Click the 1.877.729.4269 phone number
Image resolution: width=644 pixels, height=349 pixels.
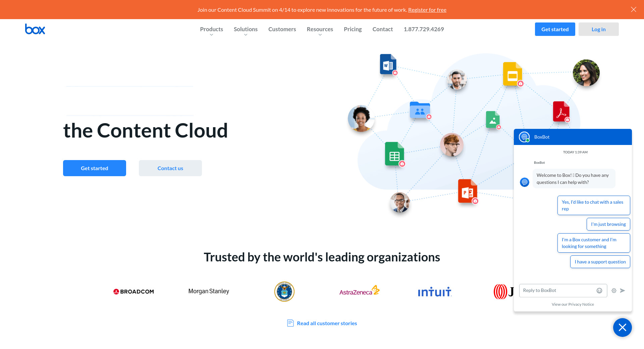click(424, 29)
